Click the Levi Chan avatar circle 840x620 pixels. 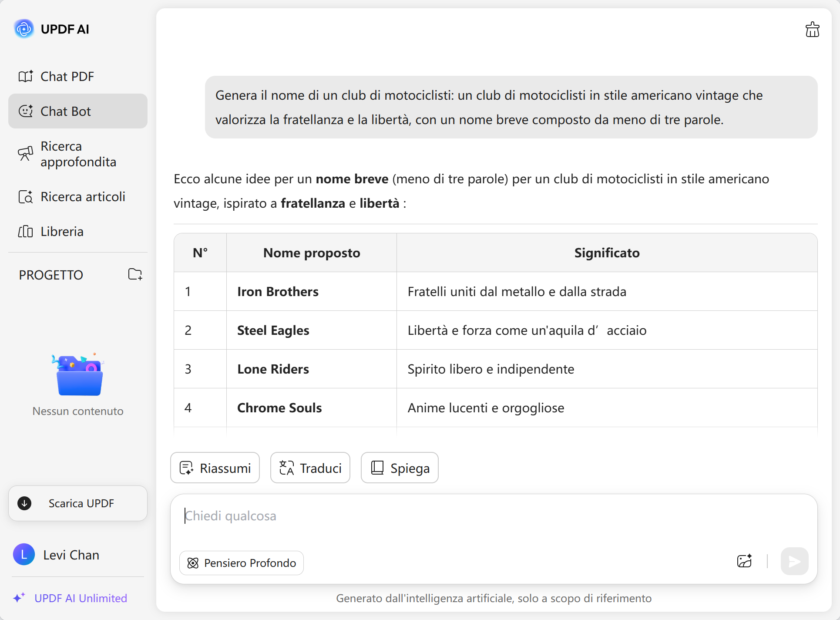pyautogui.click(x=24, y=555)
